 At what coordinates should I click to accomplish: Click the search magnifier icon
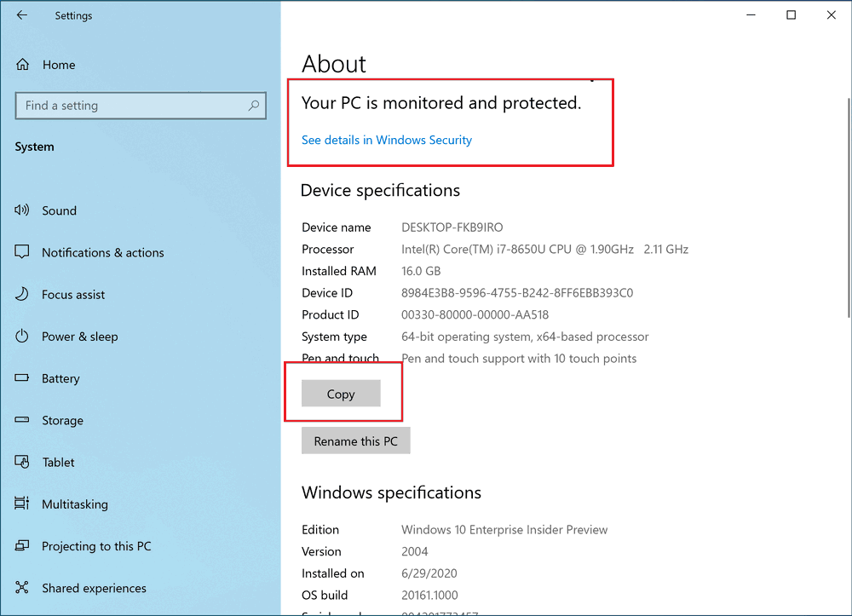pyautogui.click(x=253, y=106)
